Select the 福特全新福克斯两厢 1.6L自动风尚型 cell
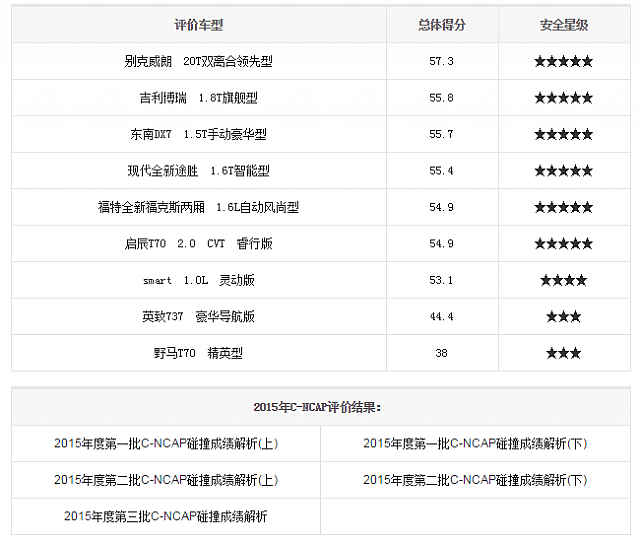Image resolution: width=640 pixels, height=543 pixels. point(199,207)
